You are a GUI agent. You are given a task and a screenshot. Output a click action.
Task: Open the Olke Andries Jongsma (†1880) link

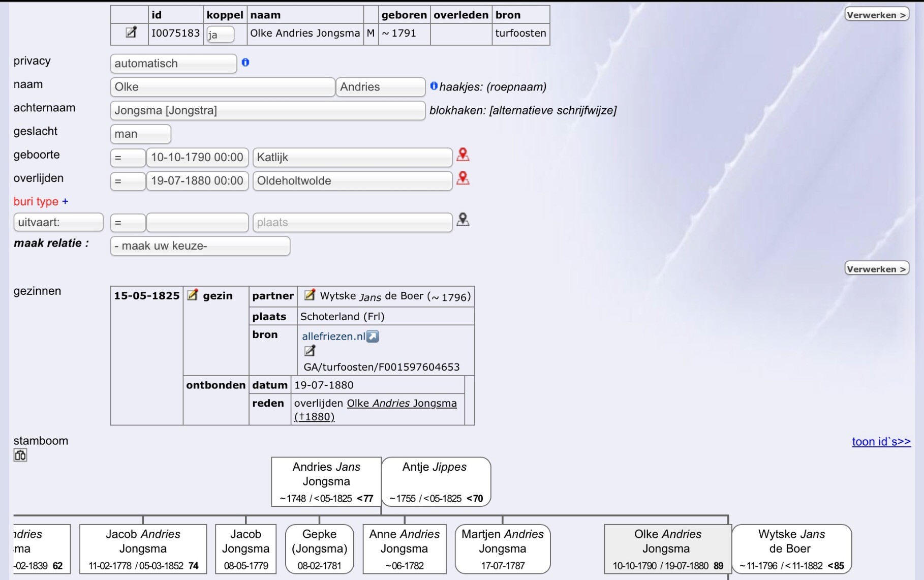(x=375, y=410)
